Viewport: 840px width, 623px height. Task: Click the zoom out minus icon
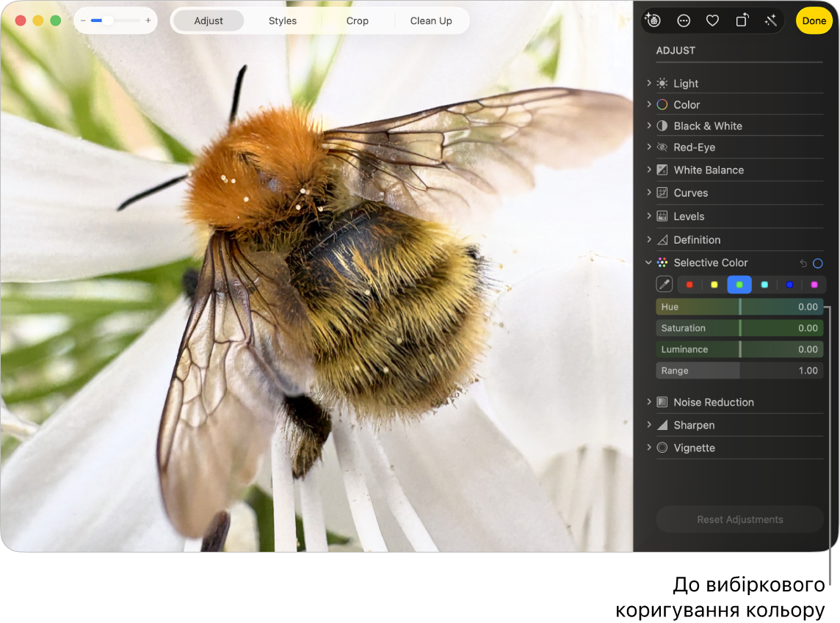point(83,21)
